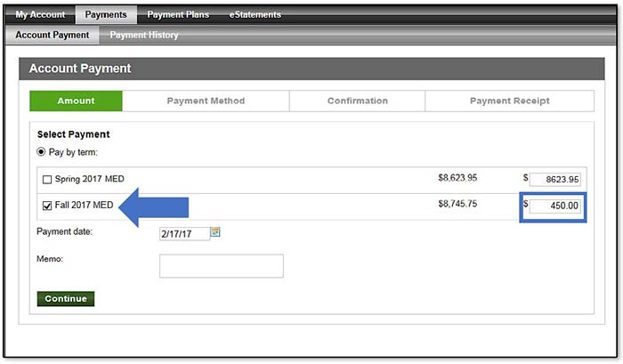Click the $8,623.95 balance text
623x364 pixels.
(457, 178)
